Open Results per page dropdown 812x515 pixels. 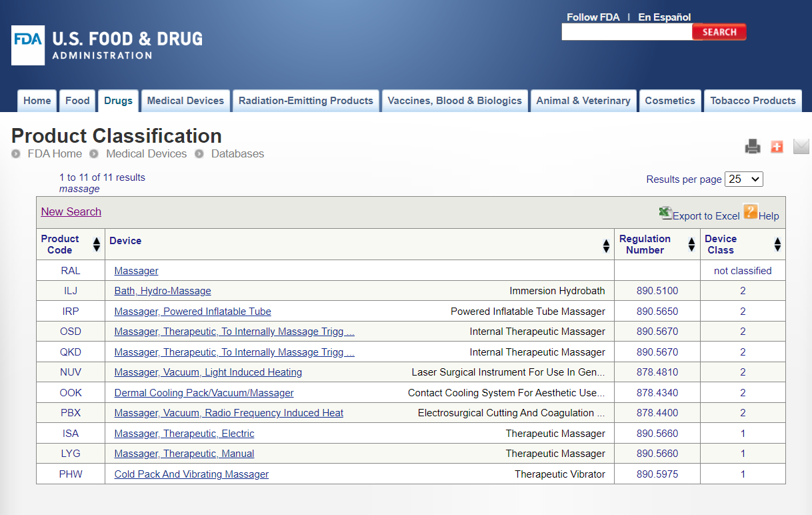[744, 179]
